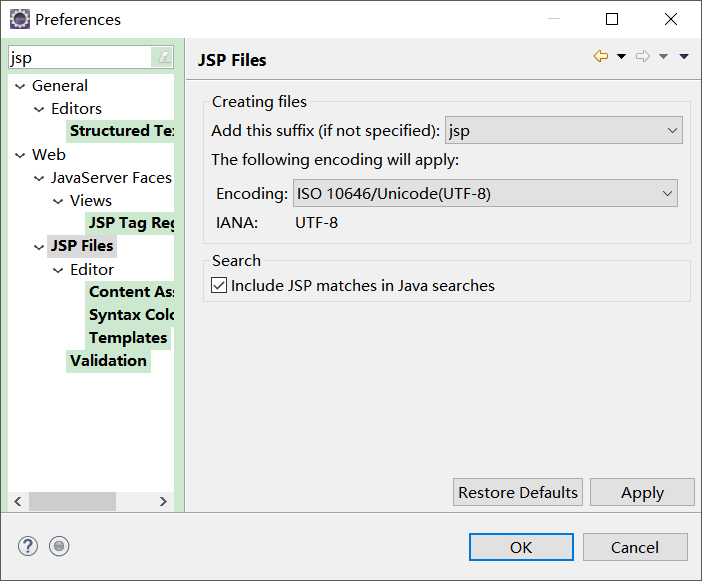702x581 pixels.
Task: Open the preferences view menu arrow
Action: click(684, 57)
